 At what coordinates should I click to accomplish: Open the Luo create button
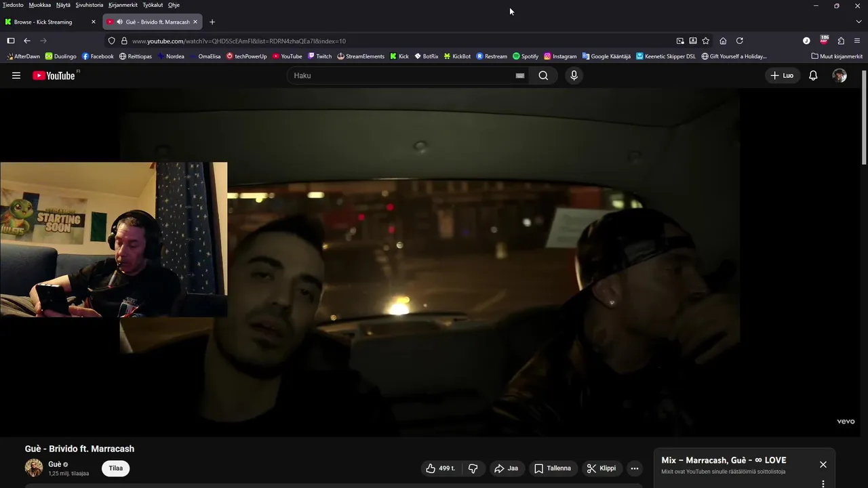pos(782,75)
